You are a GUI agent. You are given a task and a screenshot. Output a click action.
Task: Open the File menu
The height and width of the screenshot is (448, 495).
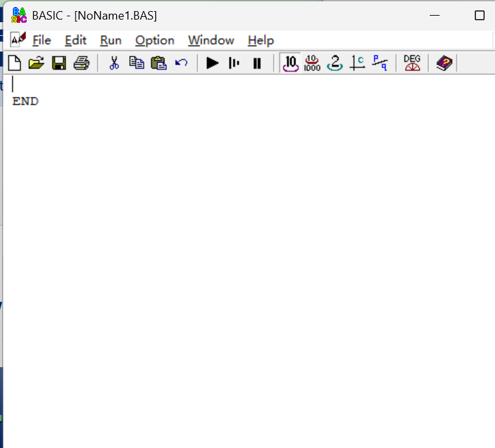42,40
